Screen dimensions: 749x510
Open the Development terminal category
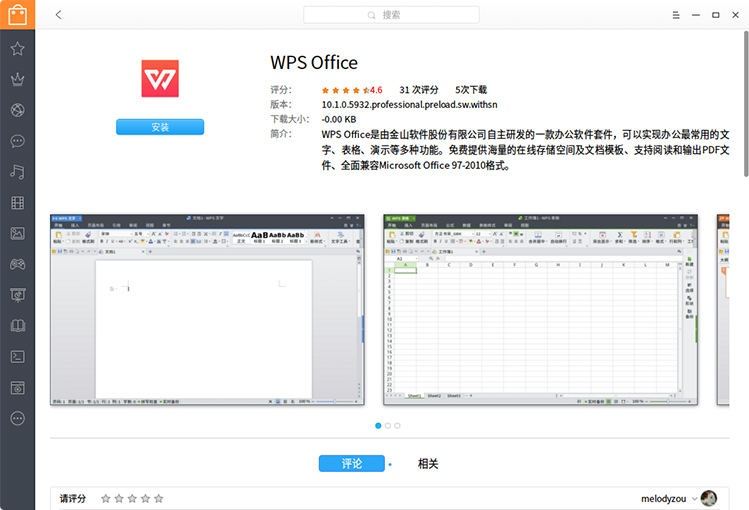pos(17,356)
